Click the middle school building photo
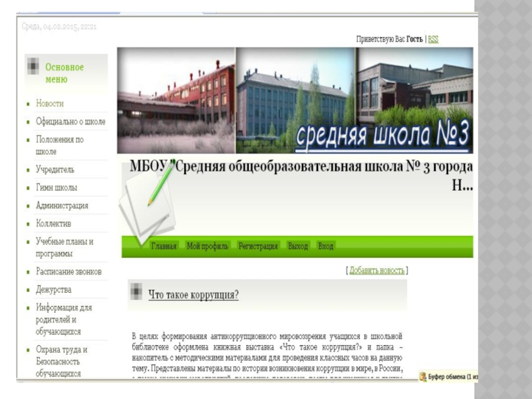The width and height of the screenshot is (532, 399). [x=295, y=100]
